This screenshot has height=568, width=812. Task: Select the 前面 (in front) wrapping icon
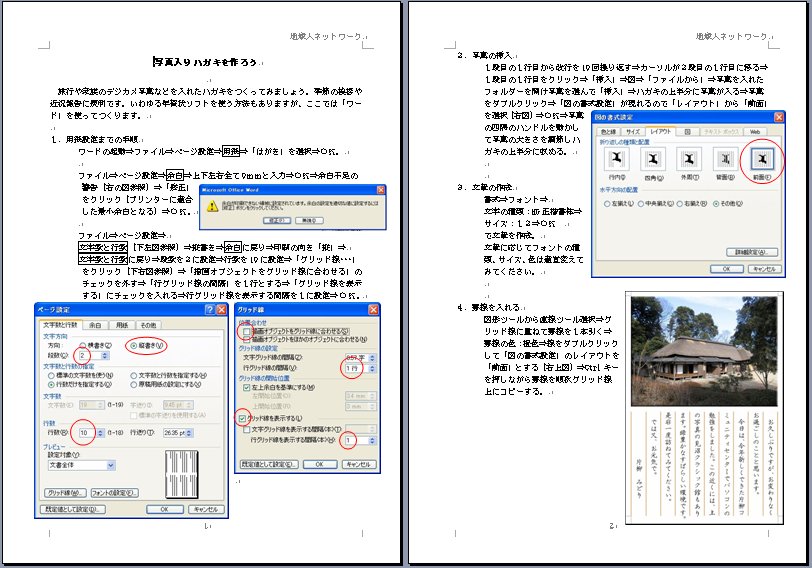coord(762,160)
